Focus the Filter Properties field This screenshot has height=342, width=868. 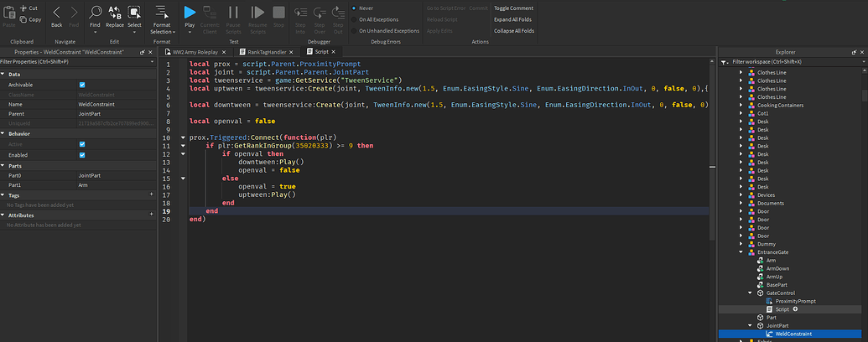[79, 62]
